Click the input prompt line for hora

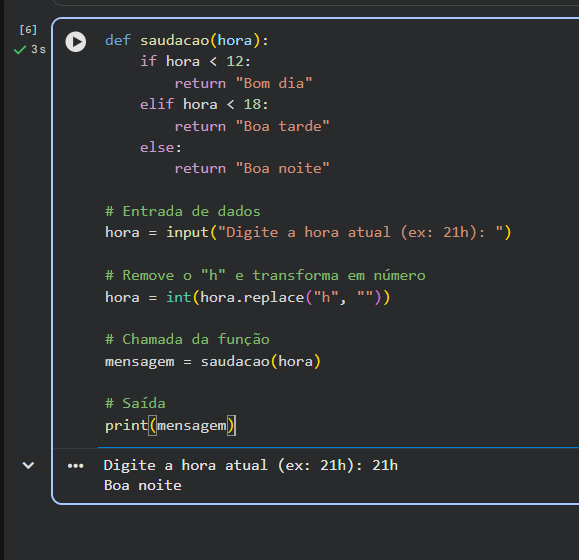(308, 233)
